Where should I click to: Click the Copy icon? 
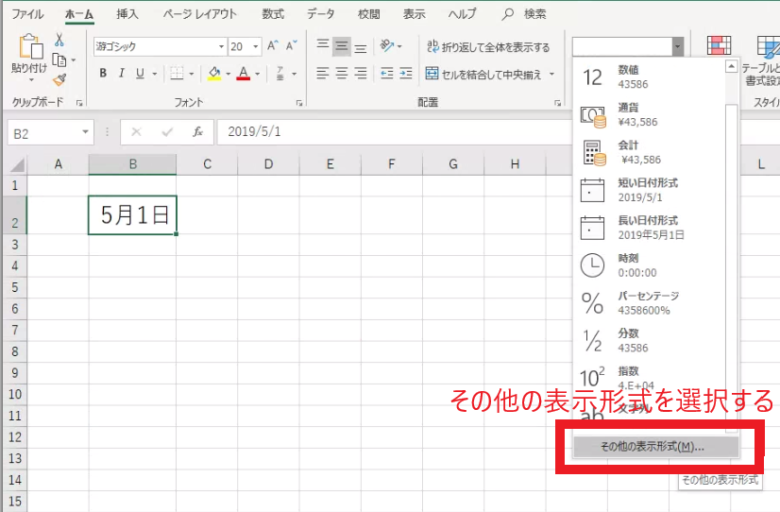tap(59, 60)
